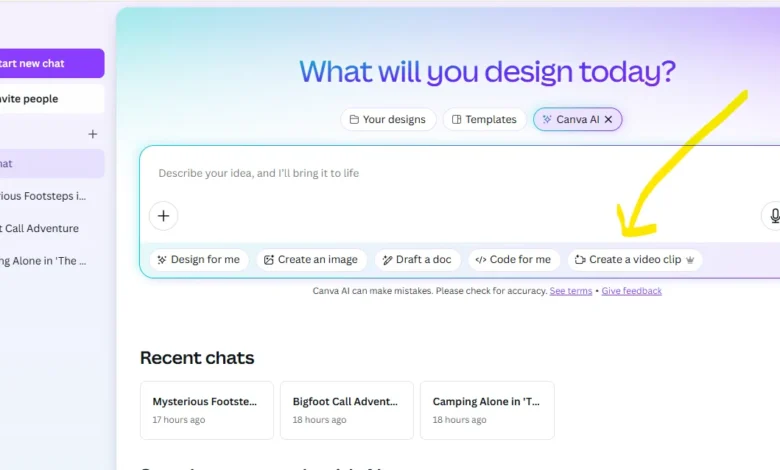Select the highlighted current chat in the sidebar
This screenshot has width=780, height=470.
coord(52,164)
